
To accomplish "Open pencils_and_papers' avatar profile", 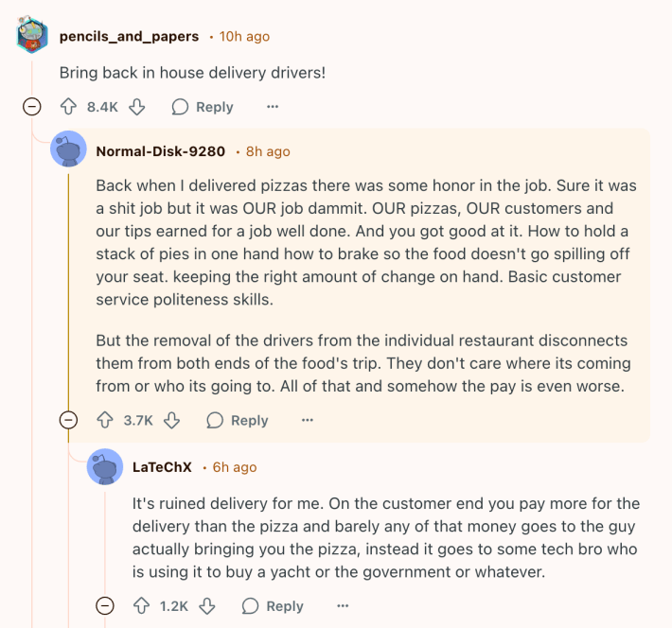I will coord(33,36).
